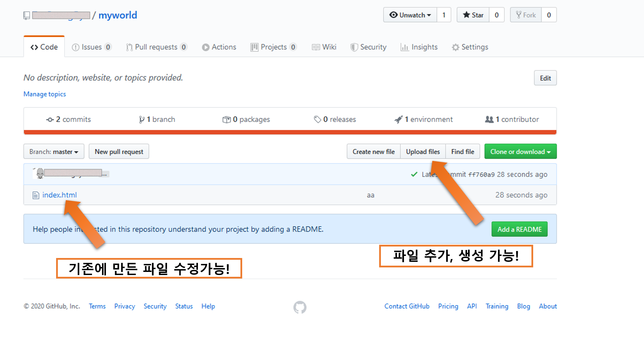Open the Terms footer link
Image resolution: width=644 pixels, height=352 pixels.
coord(97,306)
